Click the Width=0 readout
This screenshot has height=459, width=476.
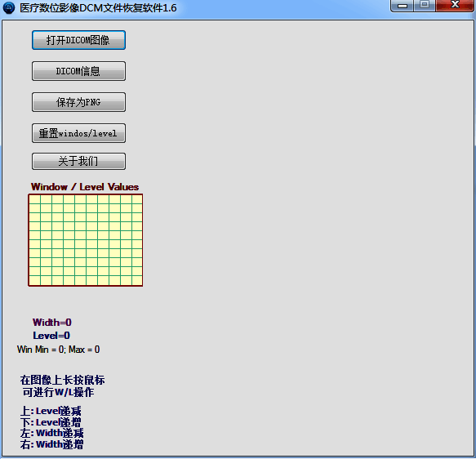click(52, 322)
